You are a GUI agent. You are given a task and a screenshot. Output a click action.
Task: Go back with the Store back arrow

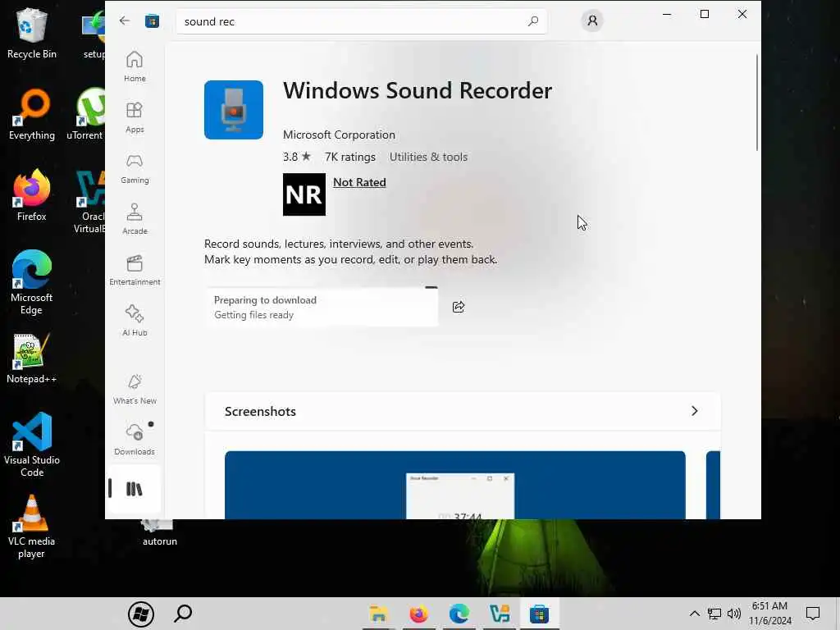coord(125,21)
